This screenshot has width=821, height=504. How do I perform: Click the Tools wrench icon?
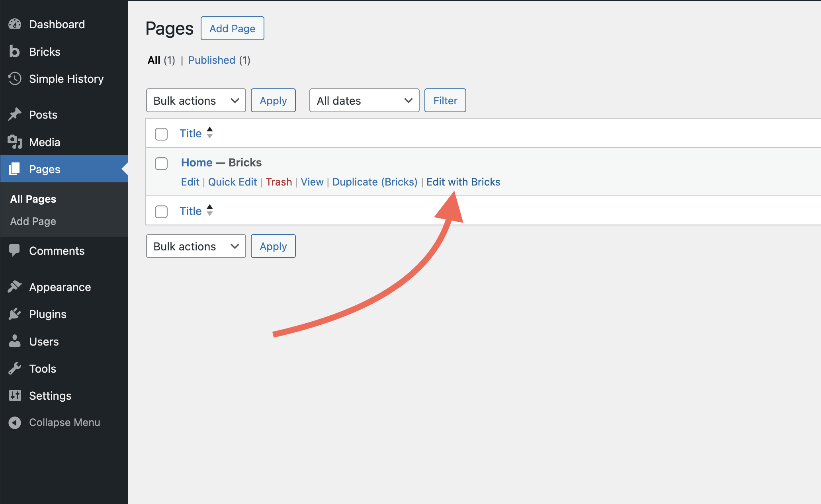pos(15,369)
